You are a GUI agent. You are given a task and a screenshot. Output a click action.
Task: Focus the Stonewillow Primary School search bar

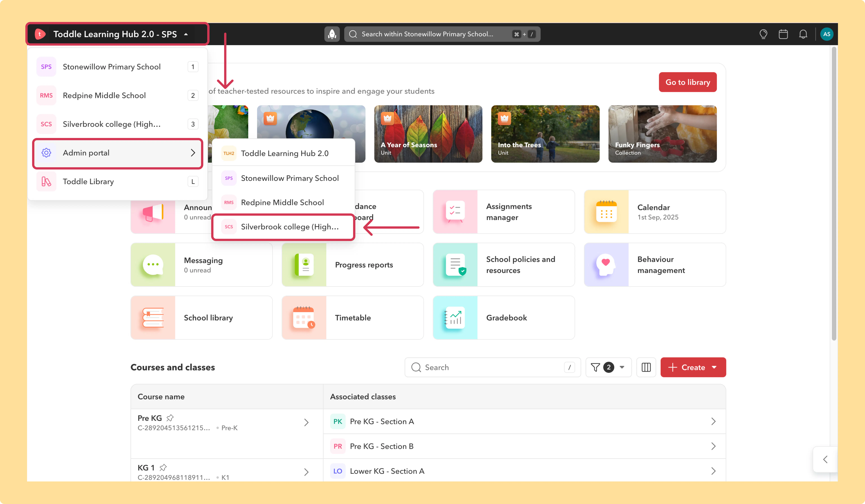442,34
